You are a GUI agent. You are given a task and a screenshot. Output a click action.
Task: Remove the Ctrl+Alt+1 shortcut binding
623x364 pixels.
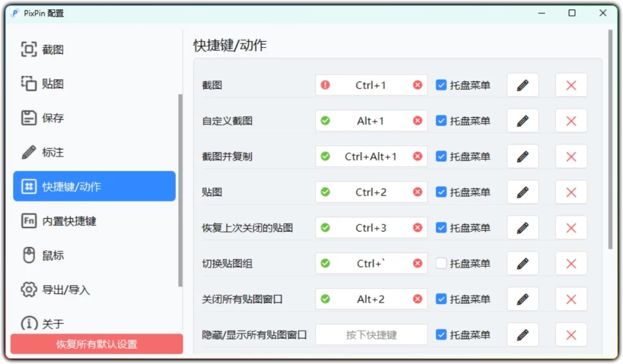click(x=417, y=156)
